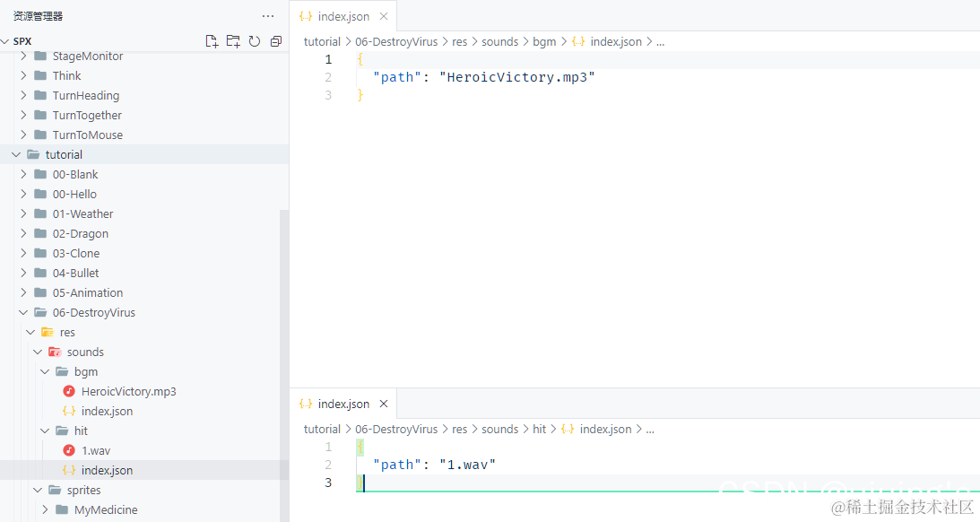
Task: Click the JSON braces icon of hit index.json
Action: click(69, 470)
